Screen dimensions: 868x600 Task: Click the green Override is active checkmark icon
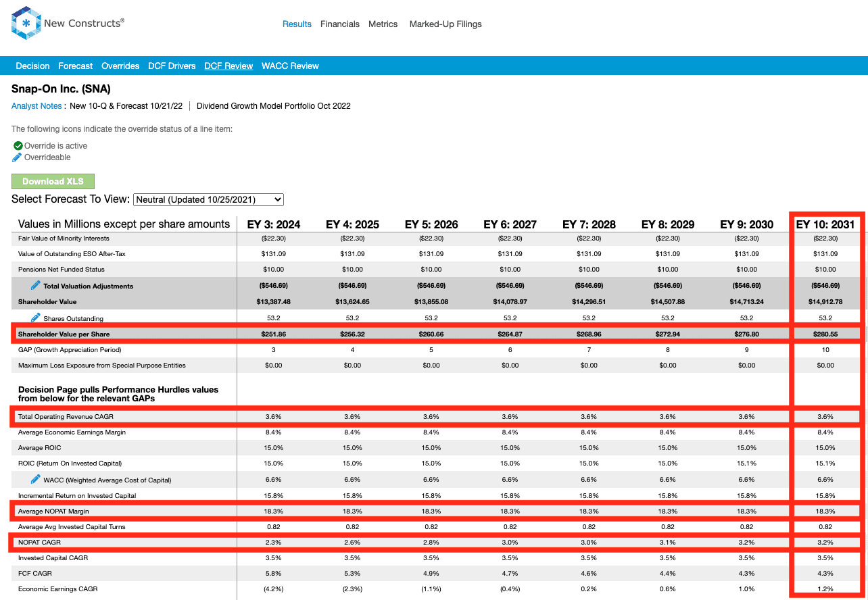(18, 145)
